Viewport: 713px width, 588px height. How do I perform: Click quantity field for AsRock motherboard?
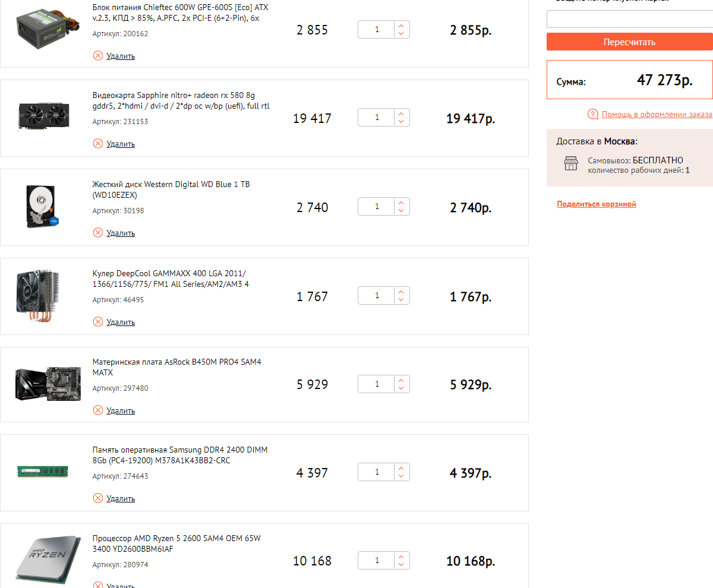click(x=377, y=384)
